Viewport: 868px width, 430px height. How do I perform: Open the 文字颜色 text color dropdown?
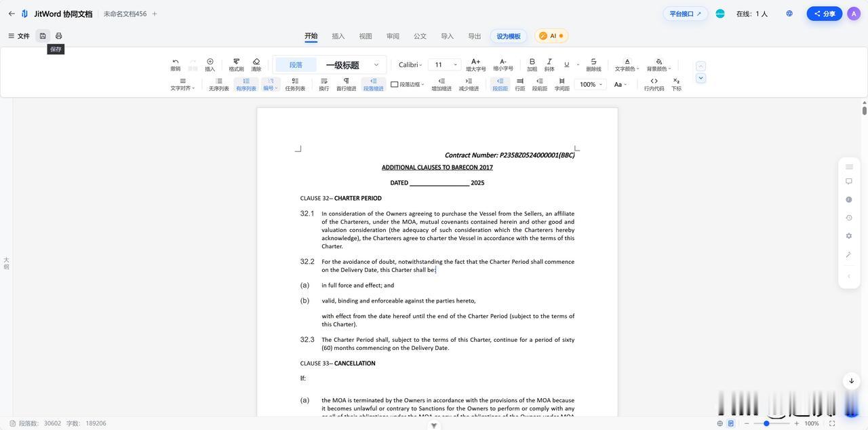(x=627, y=64)
